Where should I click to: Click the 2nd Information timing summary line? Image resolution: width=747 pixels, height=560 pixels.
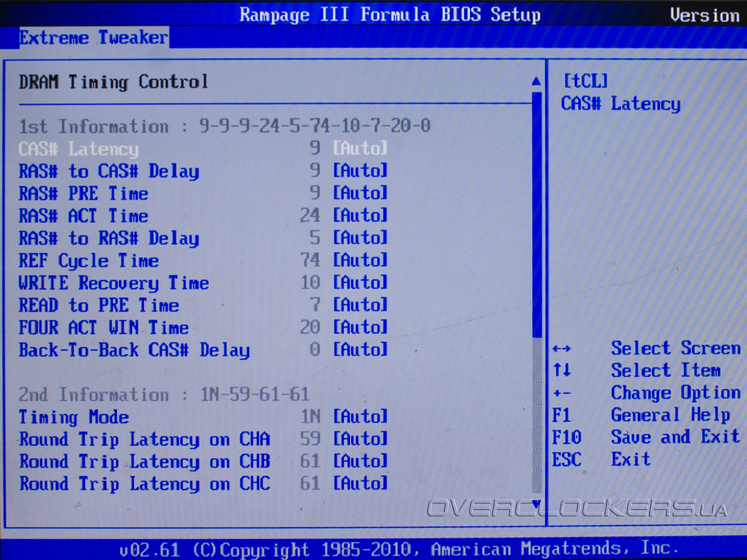click(x=164, y=394)
